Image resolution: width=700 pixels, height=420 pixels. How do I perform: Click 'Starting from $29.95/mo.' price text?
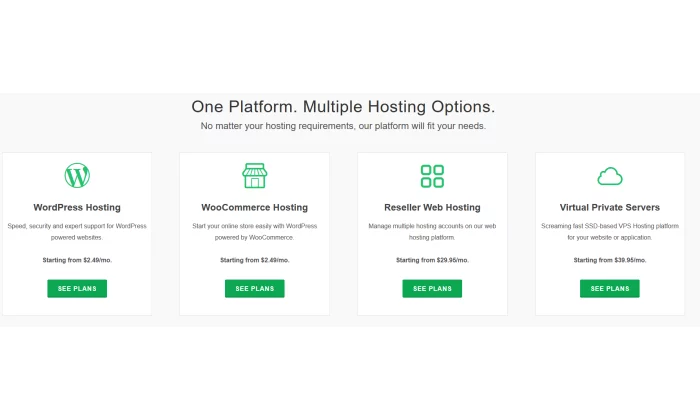(432, 260)
